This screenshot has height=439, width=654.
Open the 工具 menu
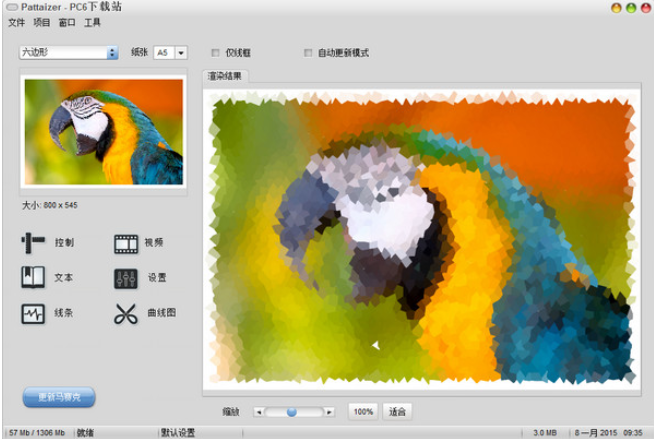(x=92, y=21)
